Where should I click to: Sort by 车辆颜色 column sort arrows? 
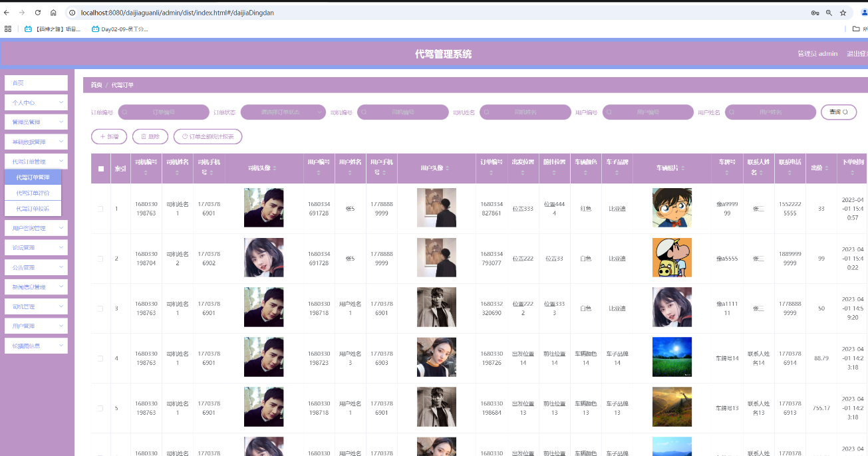(586, 173)
